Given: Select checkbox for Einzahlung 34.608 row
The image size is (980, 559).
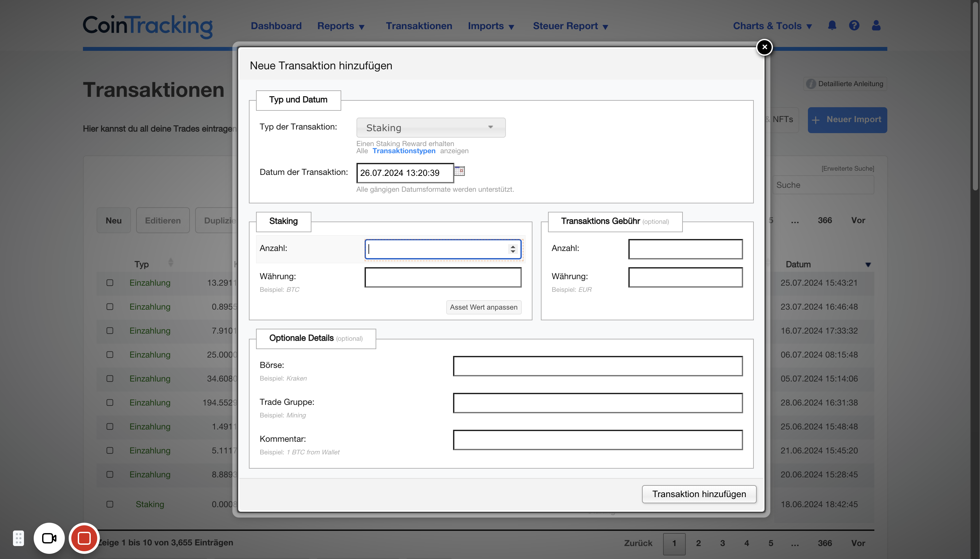Looking at the screenshot, I should click(110, 379).
